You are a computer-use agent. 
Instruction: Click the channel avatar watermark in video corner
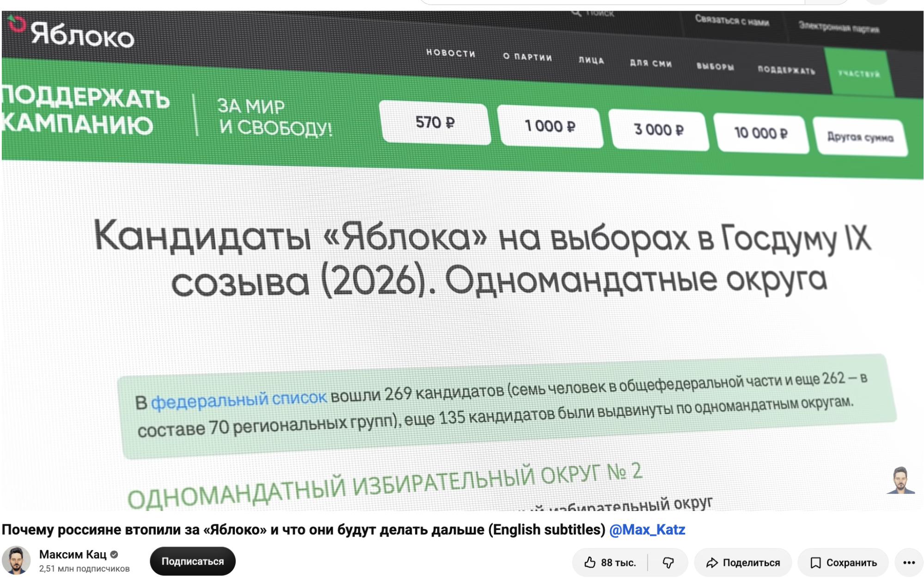pos(900,480)
